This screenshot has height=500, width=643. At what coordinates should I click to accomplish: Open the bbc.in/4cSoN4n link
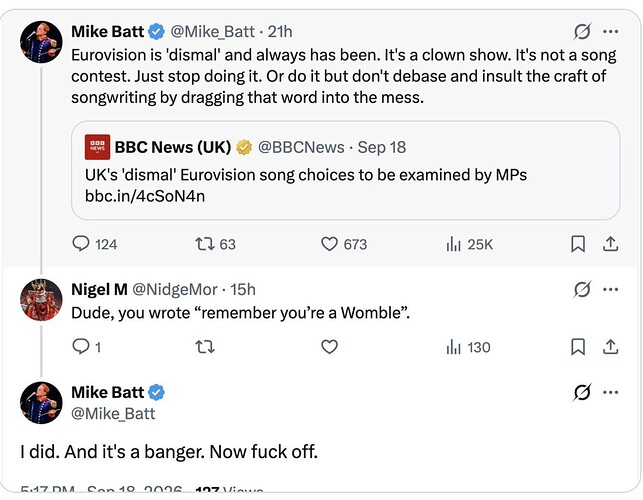(145, 196)
